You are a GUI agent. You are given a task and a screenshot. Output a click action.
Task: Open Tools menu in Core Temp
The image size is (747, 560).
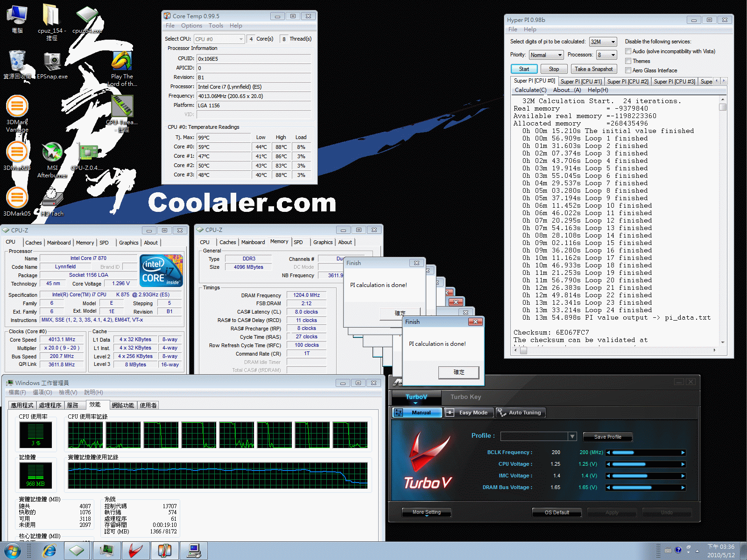click(x=216, y=26)
